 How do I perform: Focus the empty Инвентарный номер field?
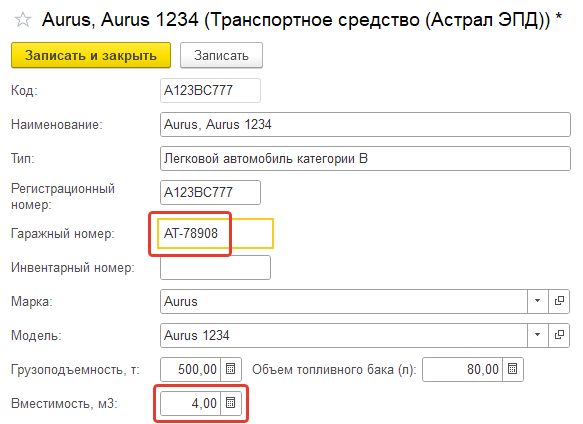(x=215, y=267)
